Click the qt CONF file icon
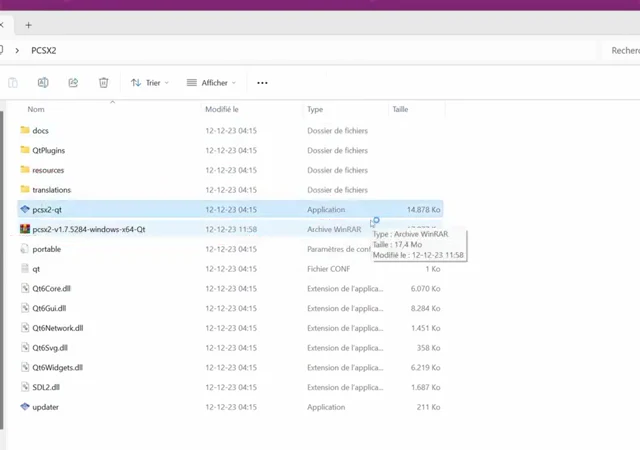The width and height of the screenshot is (640, 450). (25, 269)
